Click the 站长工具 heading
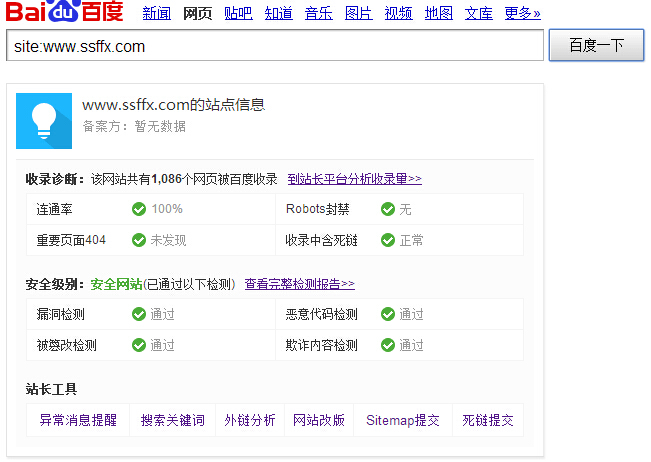651x462 pixels. tap(51, 389)
